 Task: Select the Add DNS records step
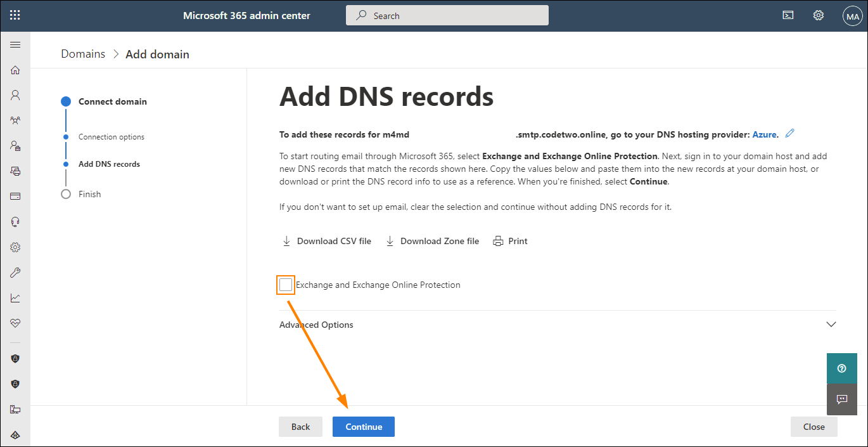tap(109, 164)
